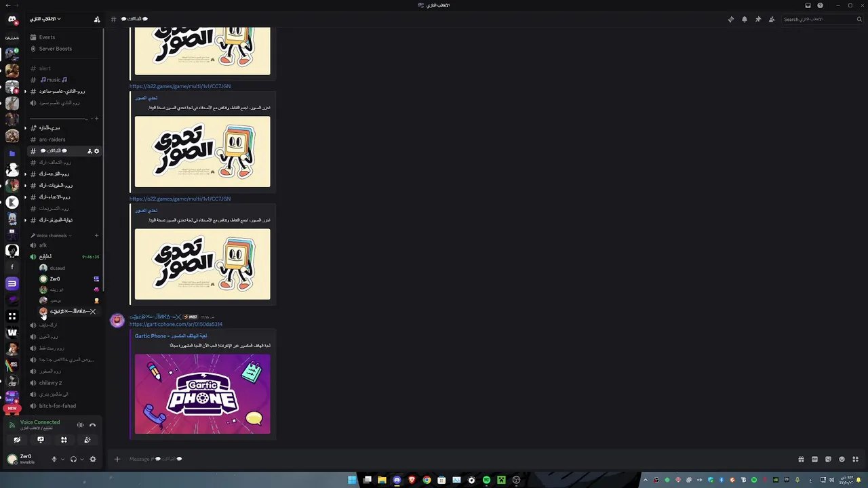868x488 pixels.
Task: Open headphone output options arrow
Action: (82, 460)
